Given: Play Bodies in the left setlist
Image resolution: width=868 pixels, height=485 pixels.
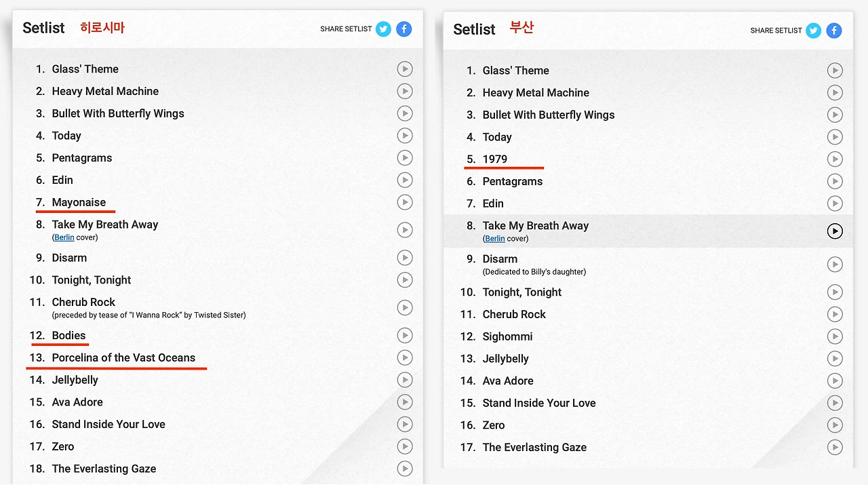Looking at the screenshot, I should pyautogui.click(x=405, y=335).
